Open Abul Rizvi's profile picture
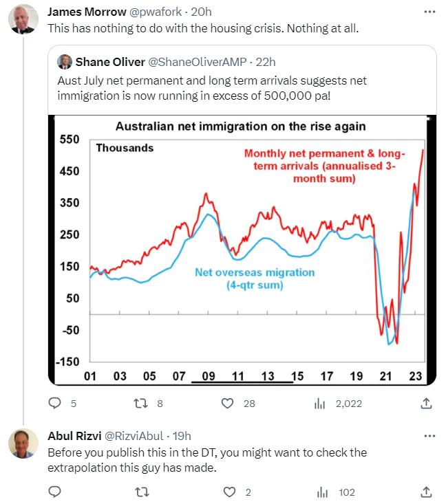 pyautogui.click(x=23, y=443)
